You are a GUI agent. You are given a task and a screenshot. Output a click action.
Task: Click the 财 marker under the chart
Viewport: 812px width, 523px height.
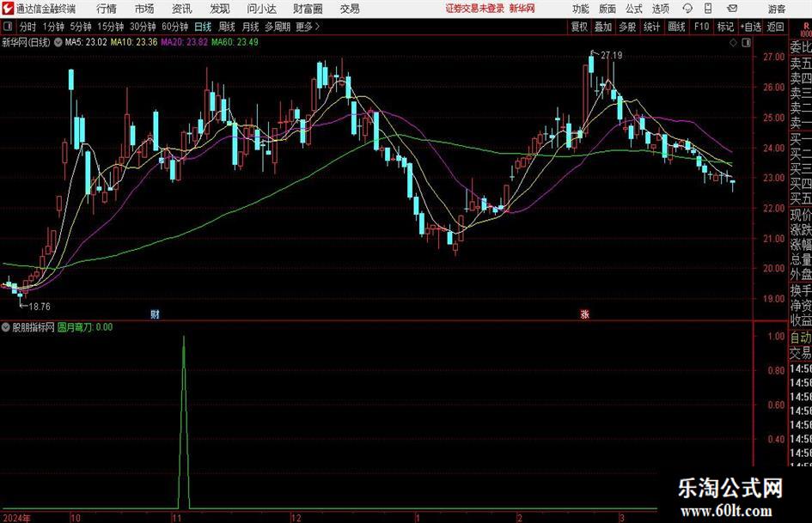point(155,314)
